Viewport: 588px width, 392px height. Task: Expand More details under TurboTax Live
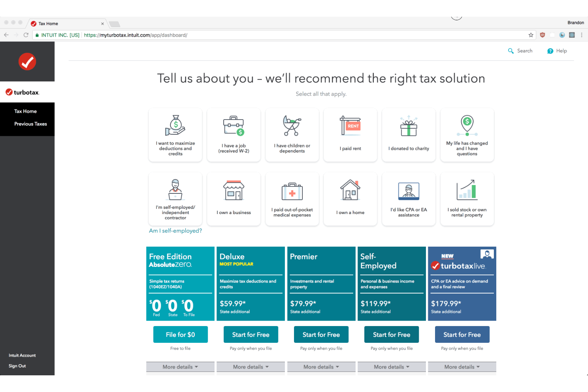click(x=462, y=367)
